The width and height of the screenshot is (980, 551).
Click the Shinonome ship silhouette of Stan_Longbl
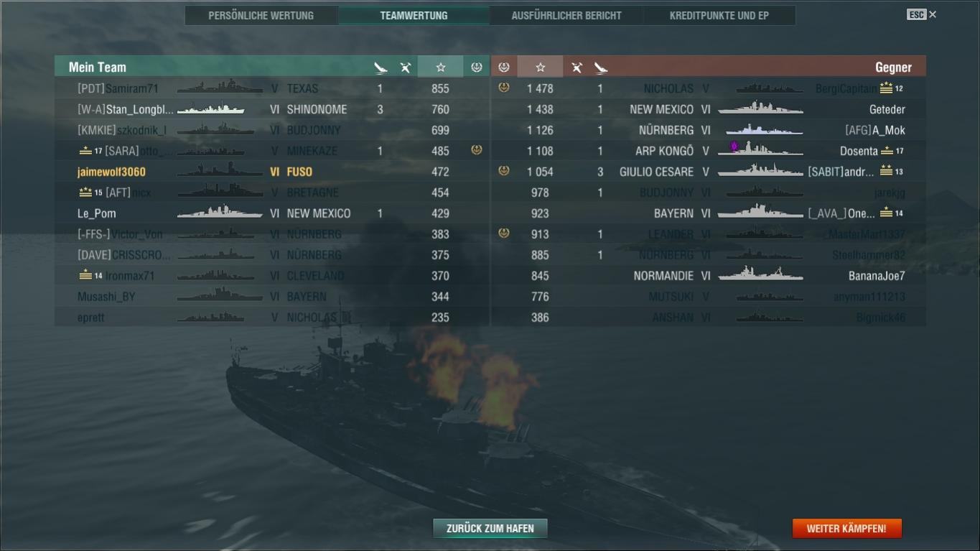coord(211,109)
